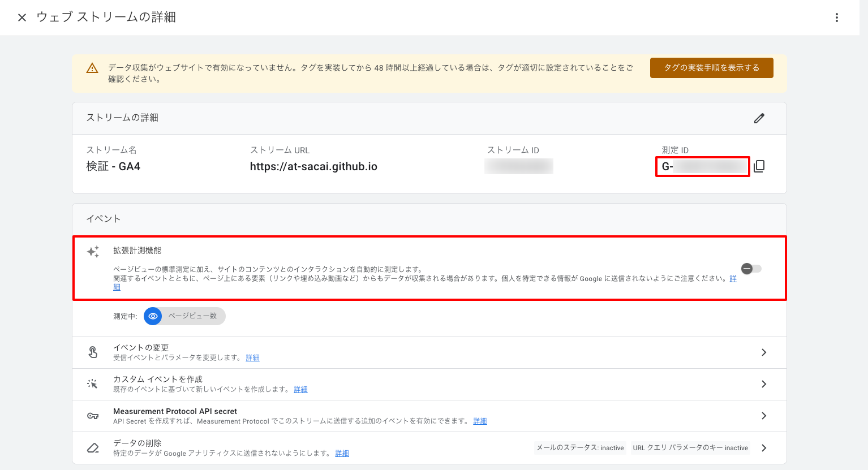Click the イベントの変更 row title
This screenshot has width=868, height=470.
[141, 348]
